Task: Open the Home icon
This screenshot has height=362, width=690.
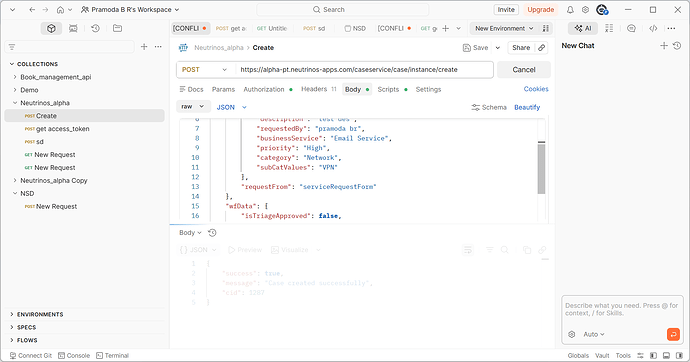Action: coord(60,10)
